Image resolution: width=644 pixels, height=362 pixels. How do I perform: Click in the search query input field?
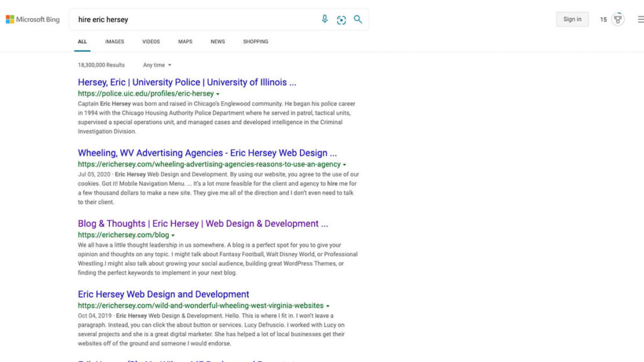(x=195, y=19)
